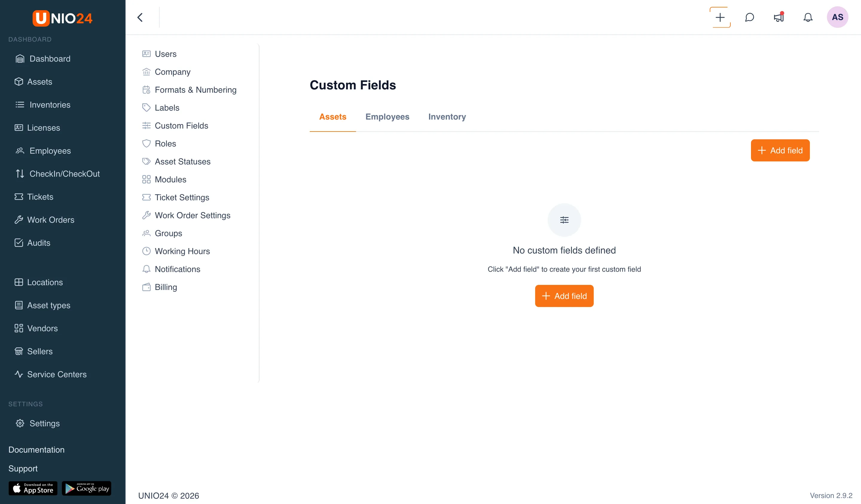The image size is (861, 504).
Task: Open Working Hours settings
Action: 175,251
